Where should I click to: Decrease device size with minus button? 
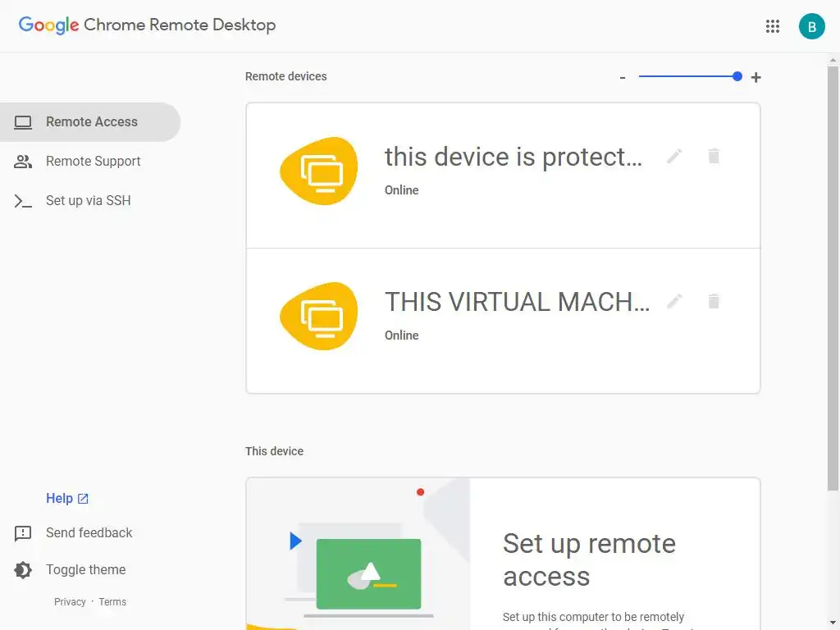(x=623, y=78)
